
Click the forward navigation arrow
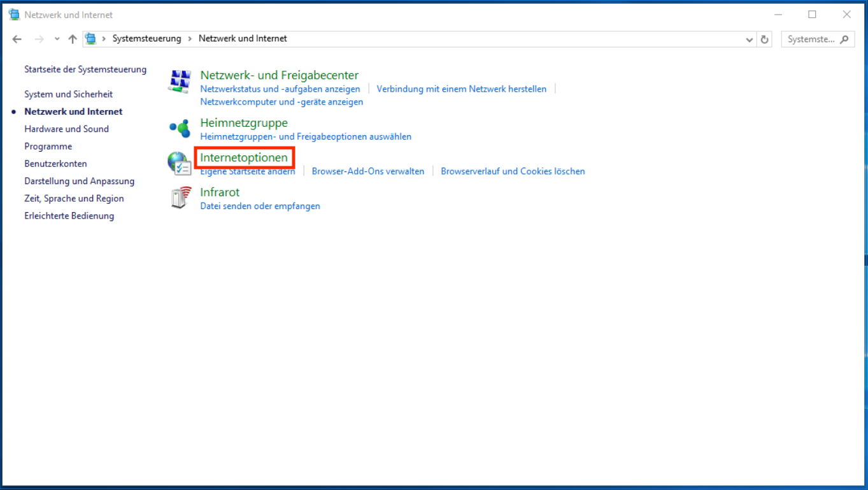[39, 39]
